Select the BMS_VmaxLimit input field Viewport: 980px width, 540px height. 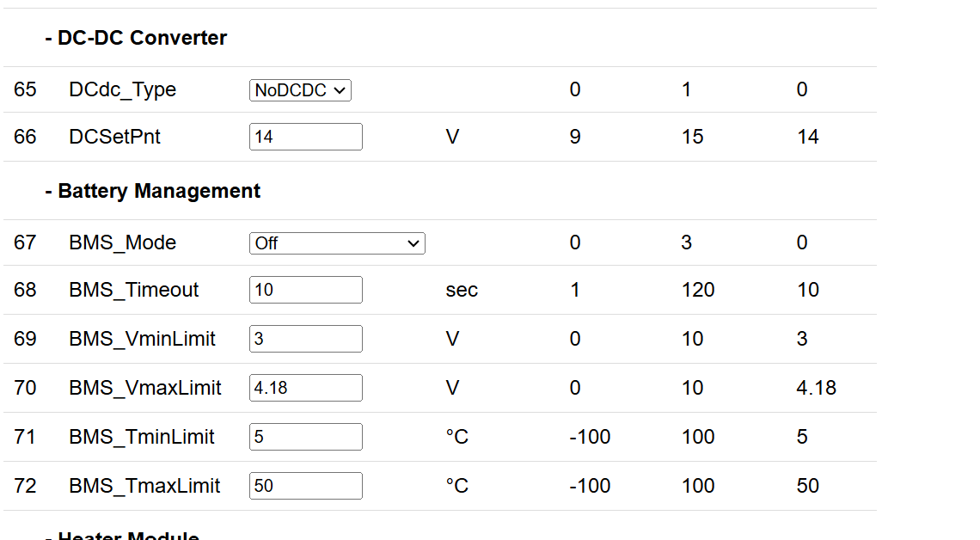click(305, 388)
